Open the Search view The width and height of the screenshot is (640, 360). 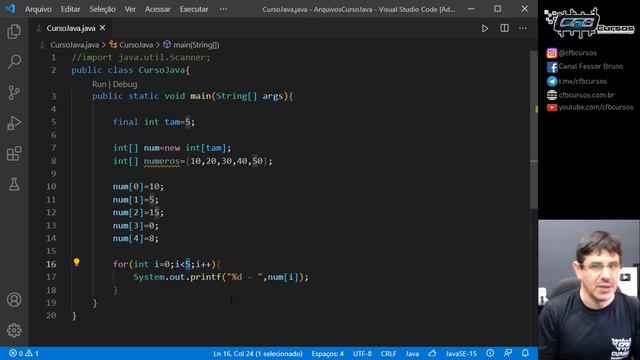pyautogui.click(x=14, y=62)
